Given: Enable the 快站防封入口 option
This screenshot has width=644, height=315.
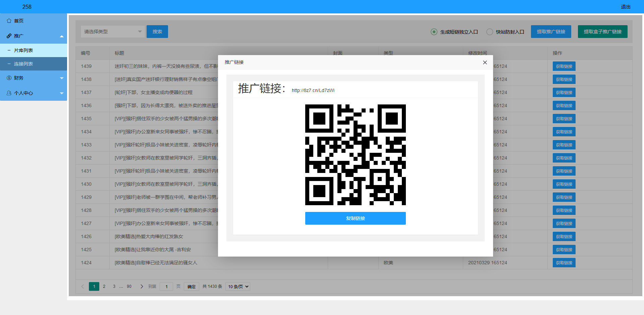Looking at the screenshot, I should coord(490,32).
